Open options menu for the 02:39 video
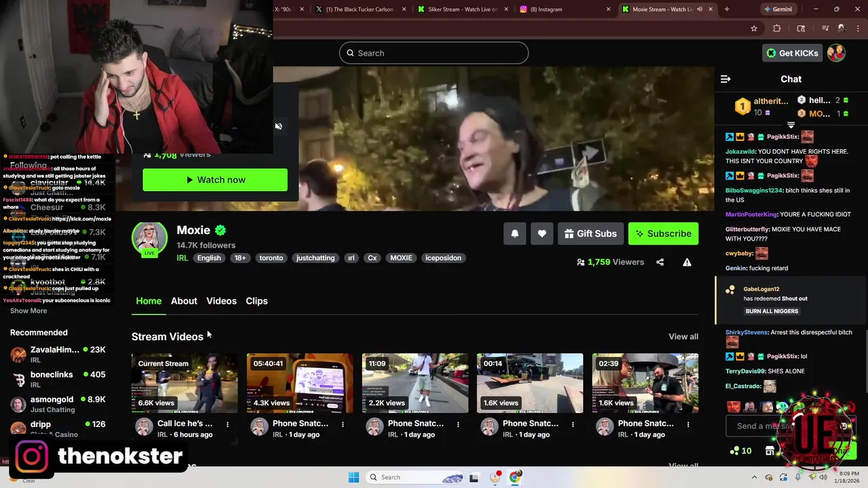The image size is (868, 488). coord(688,424)
